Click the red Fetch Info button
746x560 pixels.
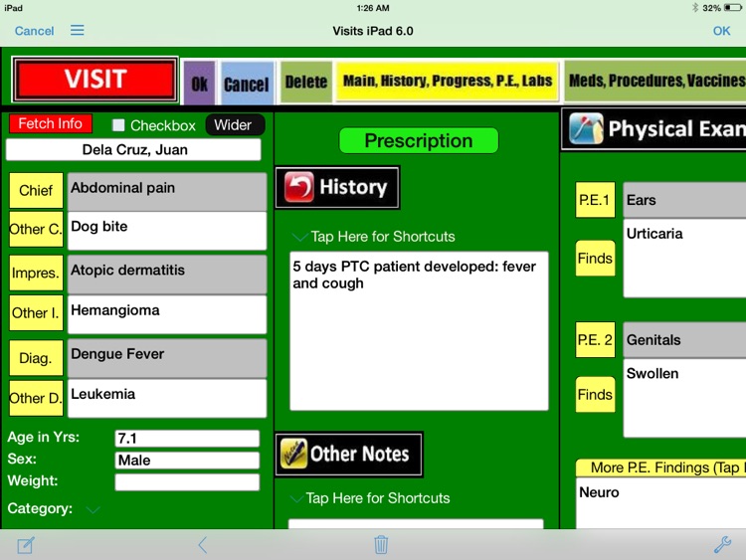51,123
